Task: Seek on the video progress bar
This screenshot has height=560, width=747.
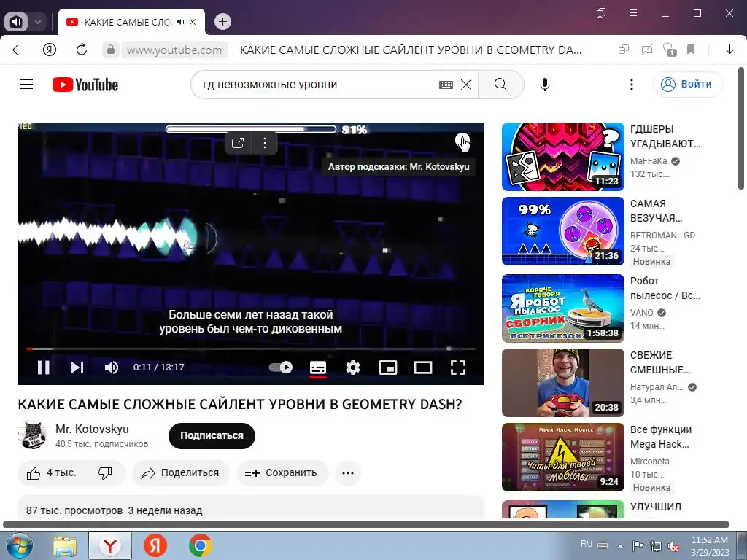Action: coord(251,349)
